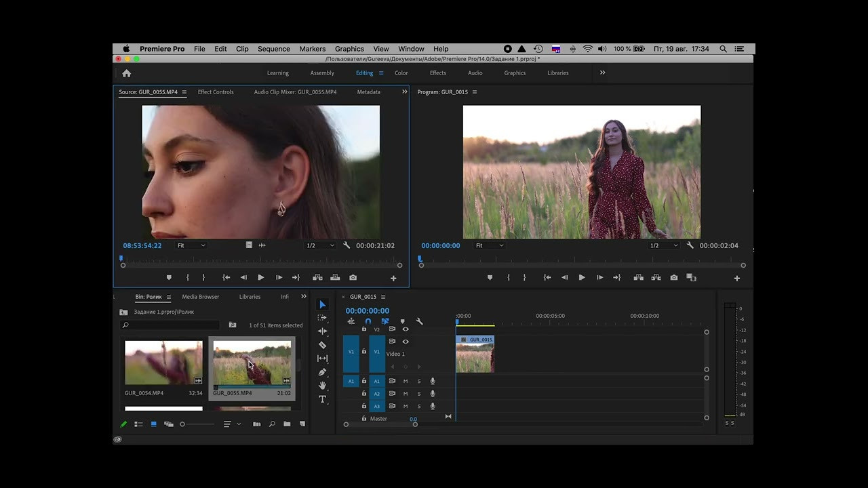Open the Sequence menu
The width and height of the screenshot is (868, 488).
pos(273,49)
